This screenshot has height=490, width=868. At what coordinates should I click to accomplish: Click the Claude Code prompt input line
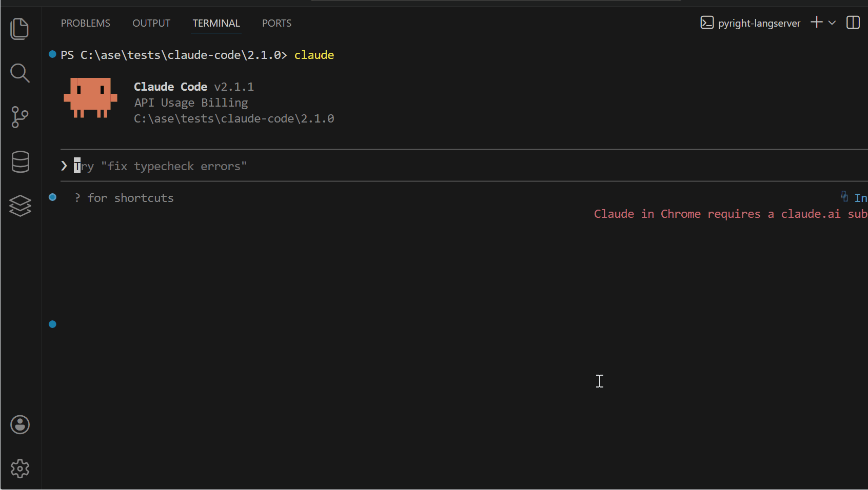pyautogui.click(x=464, y=166)
